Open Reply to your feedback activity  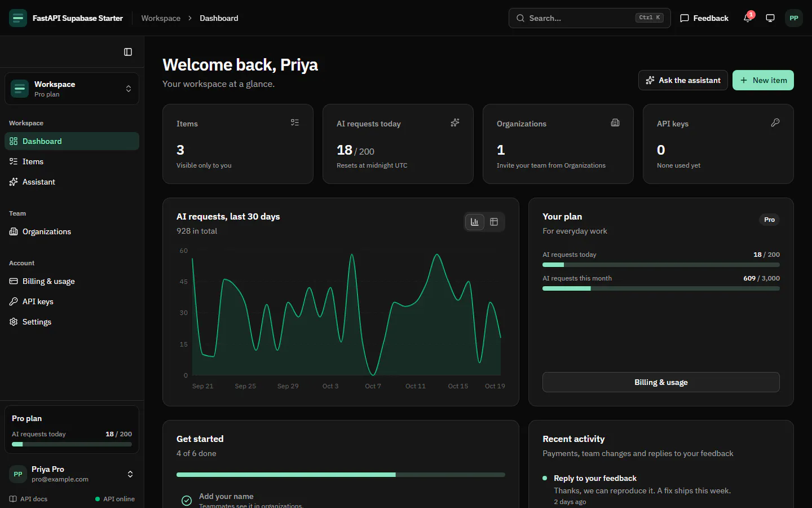point(595,478)
